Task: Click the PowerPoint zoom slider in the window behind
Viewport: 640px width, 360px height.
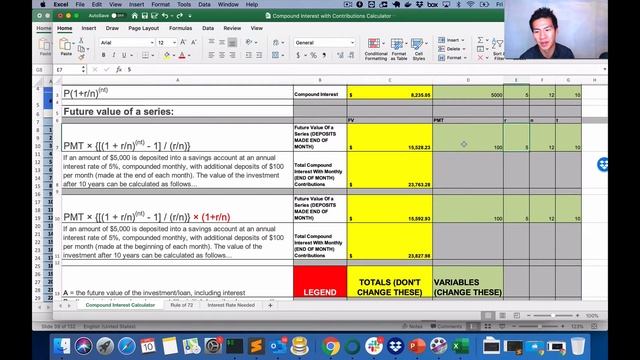Action: pyautogui.click(x=539, y=326)
